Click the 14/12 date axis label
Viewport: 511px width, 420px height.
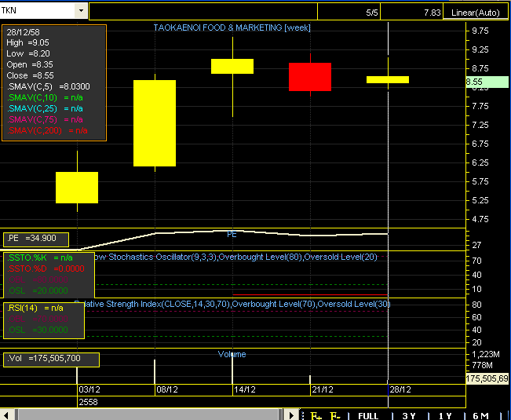tap(245, 389)
